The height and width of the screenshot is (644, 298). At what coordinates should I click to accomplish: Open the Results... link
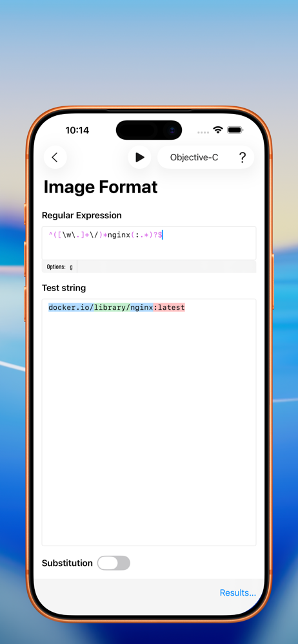click(x=238, y=592)
